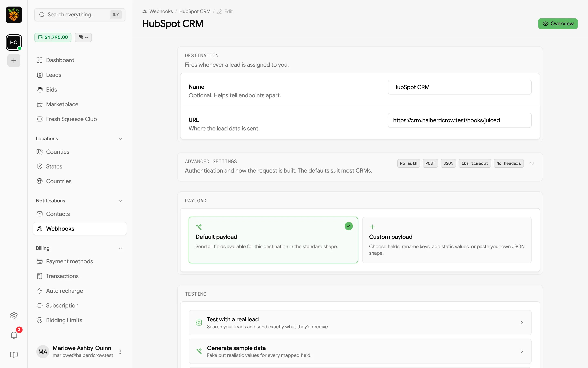Collapse the Locations section
This screenshot has width=588, height=368.
tap(120, 138)
